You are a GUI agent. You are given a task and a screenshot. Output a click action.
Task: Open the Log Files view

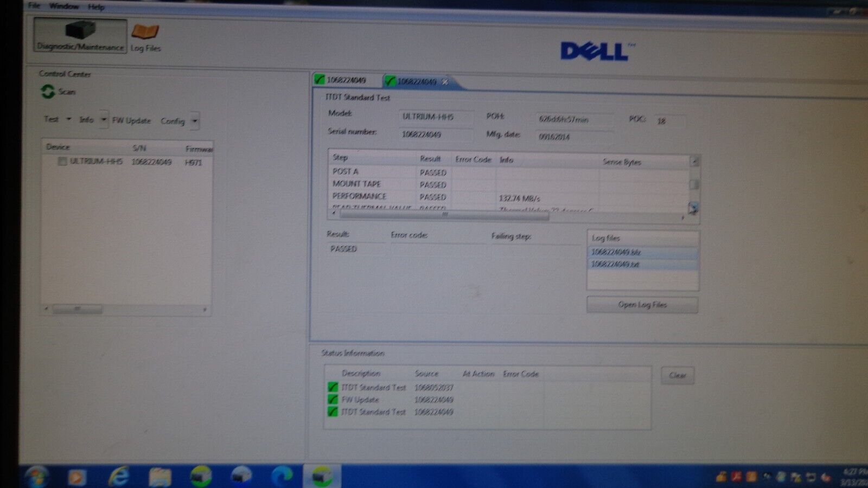click(x=145, y=37)
